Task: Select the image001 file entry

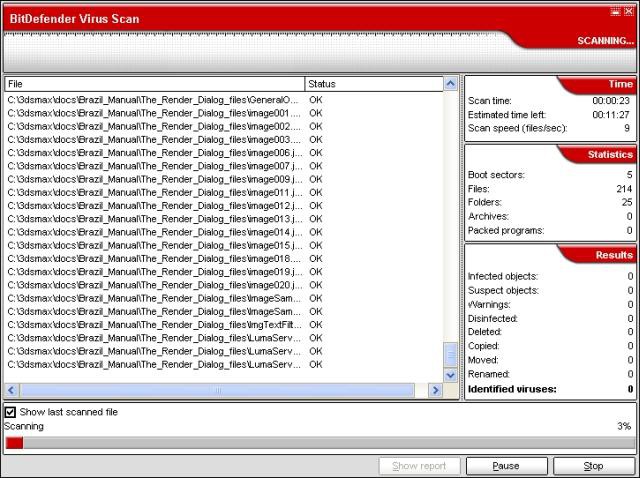Action: point(153,113)
